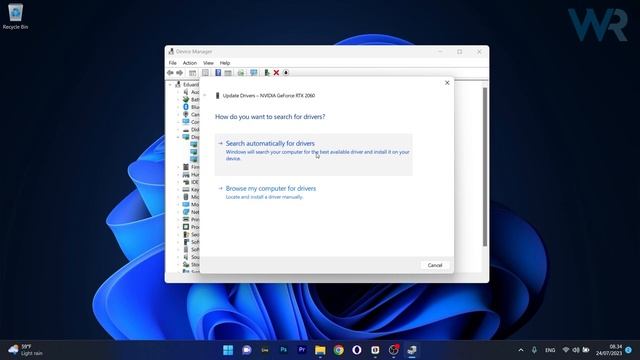Expand the Firmware category arrow

(178, 167)
